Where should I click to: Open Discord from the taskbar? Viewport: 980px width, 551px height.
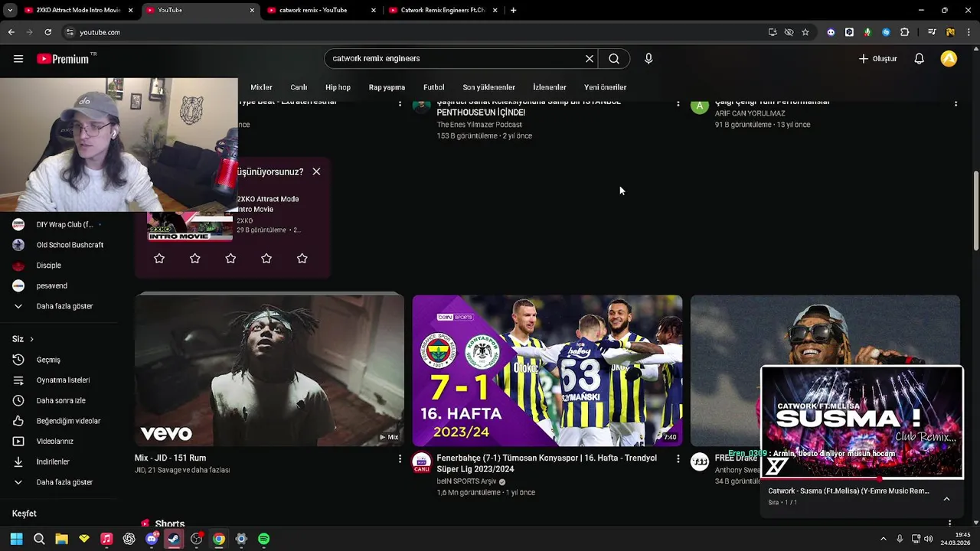point(152,539)
